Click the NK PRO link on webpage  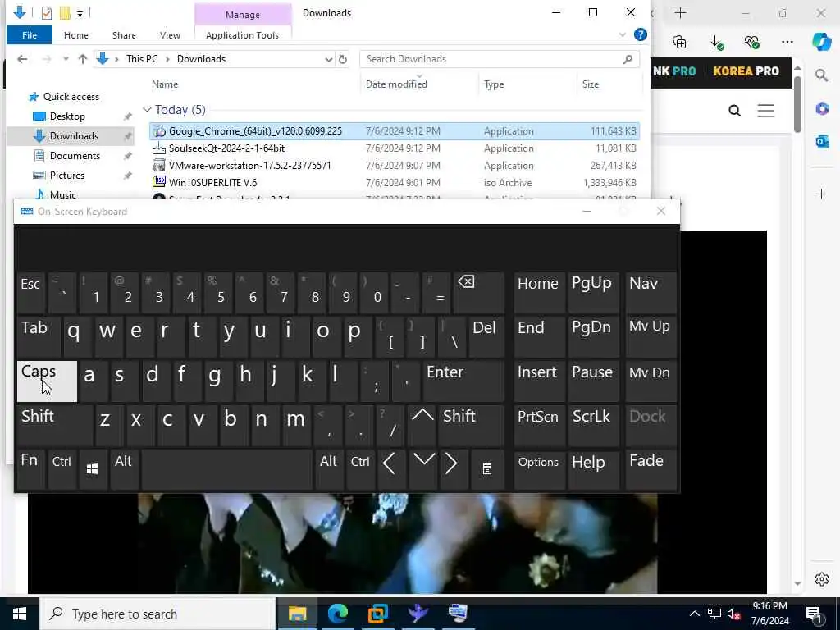pyautogui.click(x=674, y=71)
